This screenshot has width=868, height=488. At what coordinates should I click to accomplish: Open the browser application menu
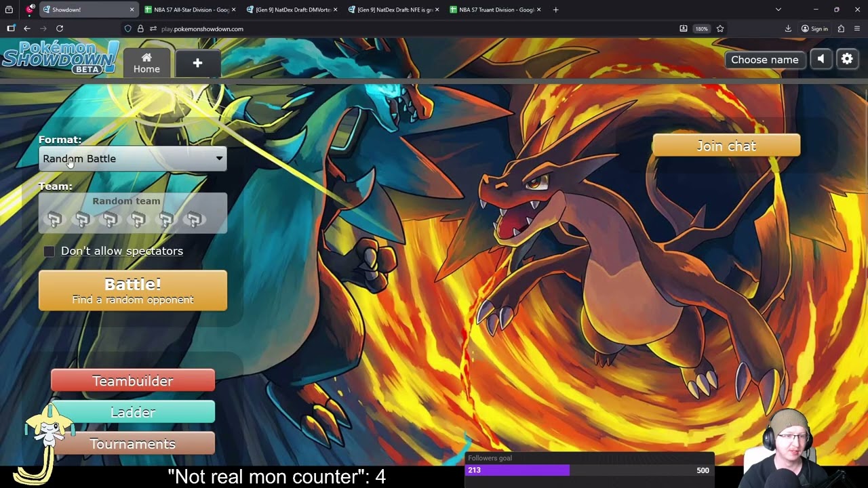(x=857, y=28)
